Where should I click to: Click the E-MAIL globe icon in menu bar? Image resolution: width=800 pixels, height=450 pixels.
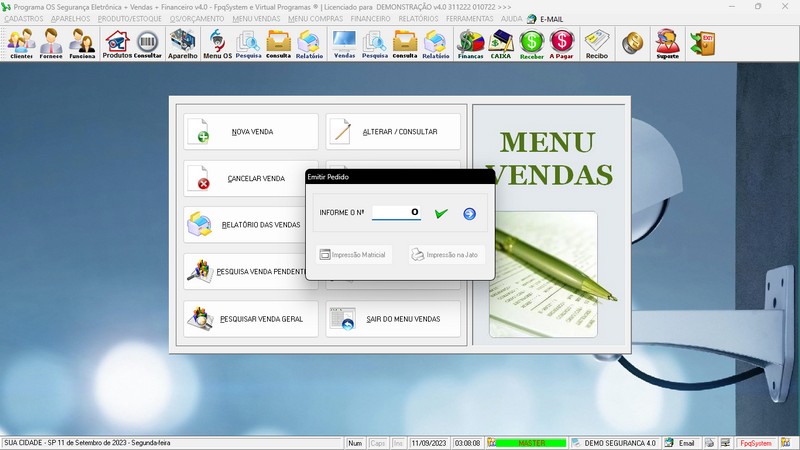532,19
